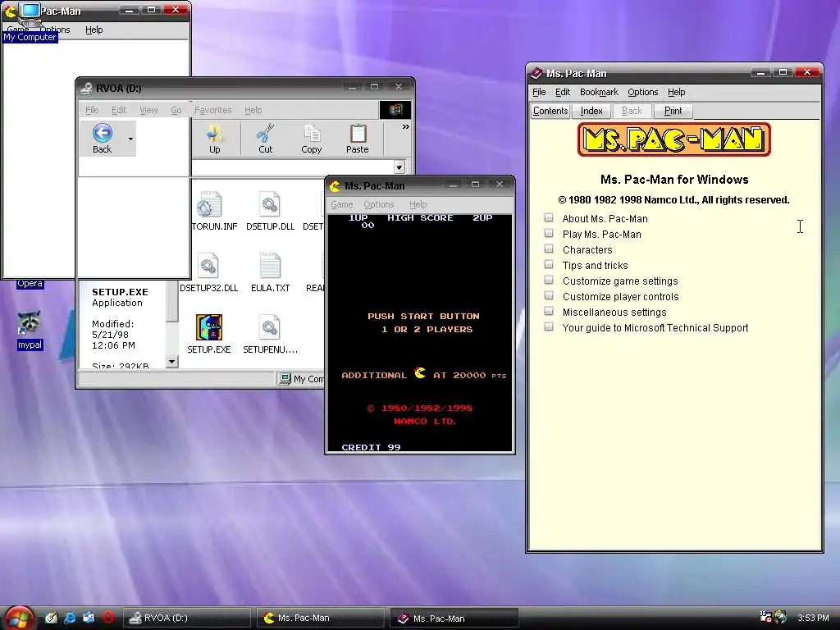840x630 pixels.
Task: Select the SETUPENU file icon
Action: point(269,327)
